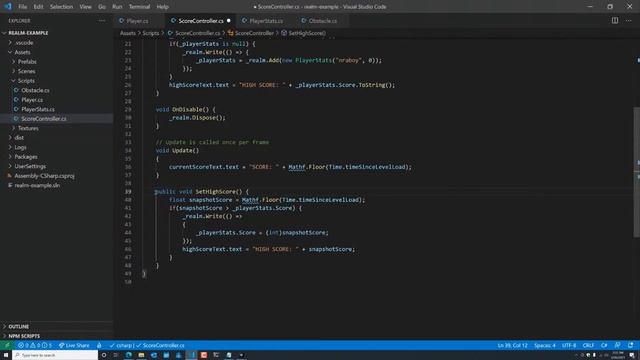This screenshot has width=640, height=360.
Task: Start a Live Share session
Action: 74,345
